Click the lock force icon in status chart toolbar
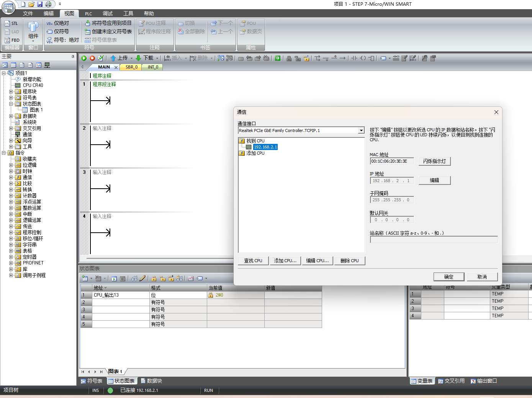 [x=154, y=279]
